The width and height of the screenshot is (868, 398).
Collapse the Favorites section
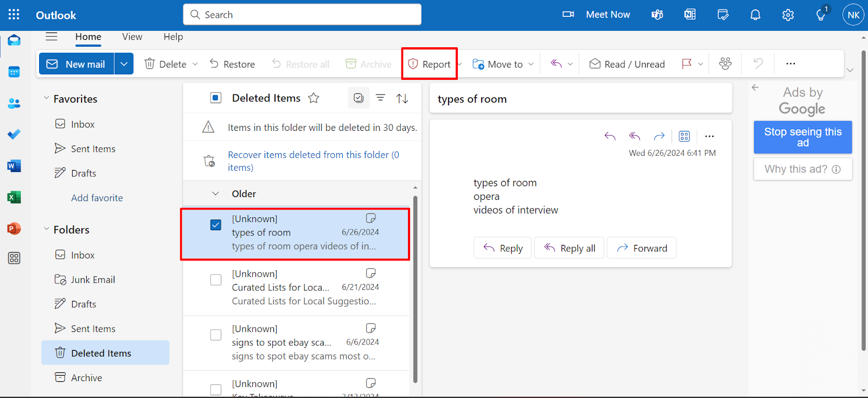46,98
